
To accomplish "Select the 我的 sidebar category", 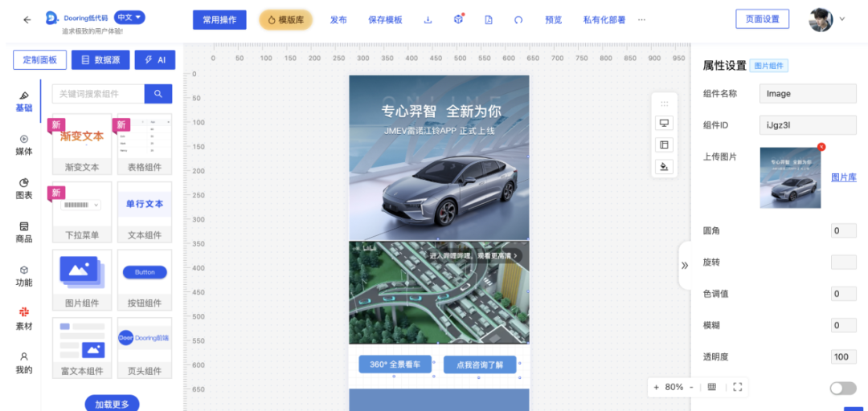I will (24, 364).
